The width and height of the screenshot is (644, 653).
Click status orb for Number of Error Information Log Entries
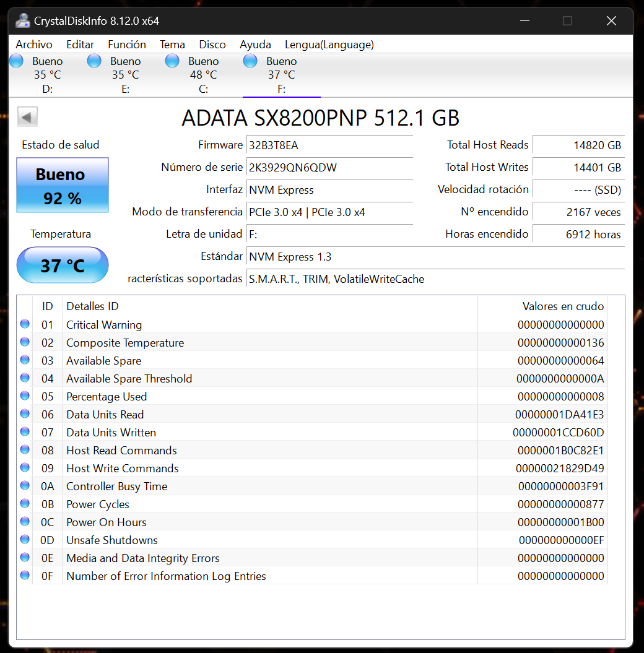pos(25,575)
